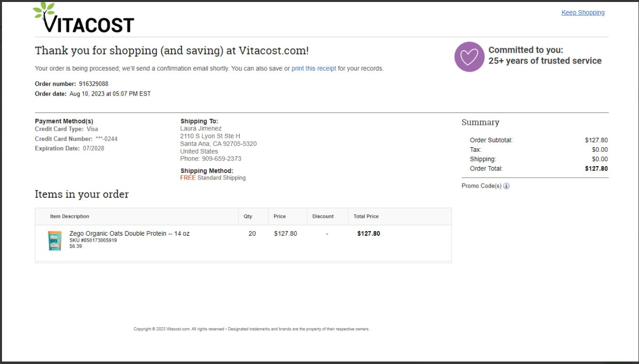Click the order date Aug 10, 2023
The height and width of the screenshot is (364, 639).
tap(110, 93)
